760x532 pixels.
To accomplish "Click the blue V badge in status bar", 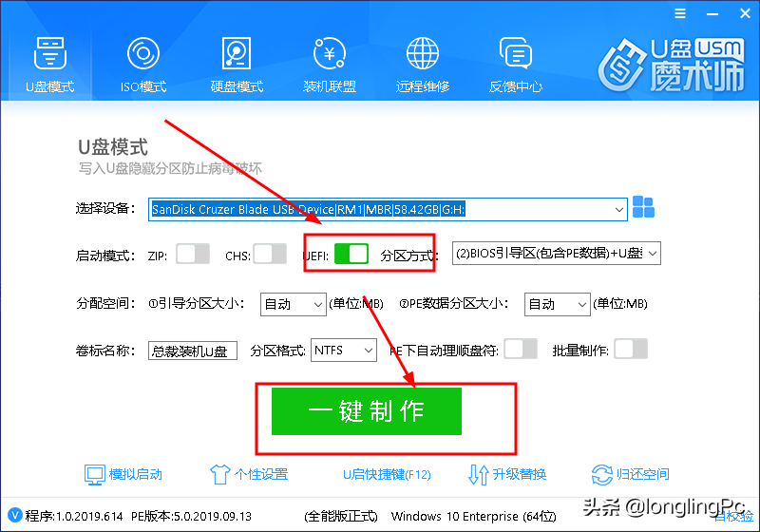I will [15, 515].
